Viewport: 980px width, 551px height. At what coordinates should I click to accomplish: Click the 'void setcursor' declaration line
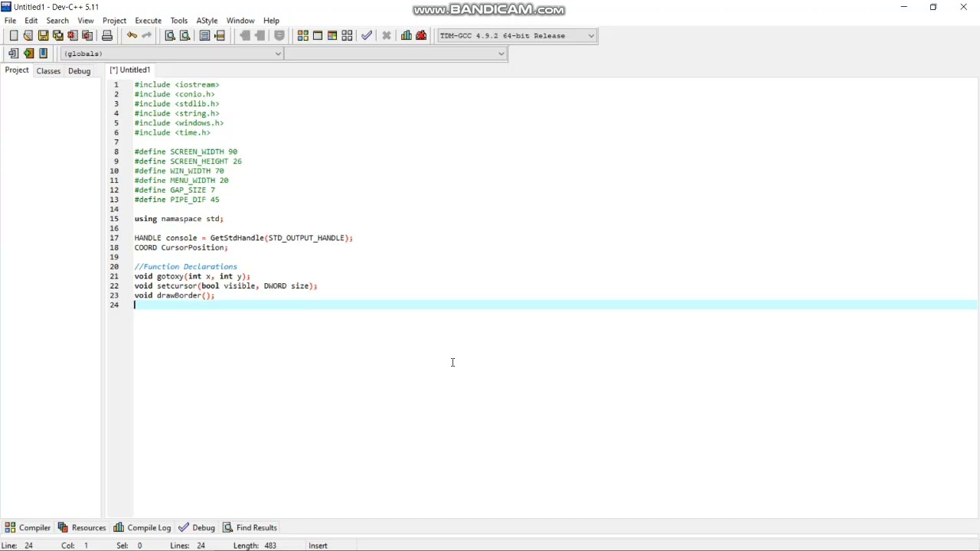tap(226, 286)
